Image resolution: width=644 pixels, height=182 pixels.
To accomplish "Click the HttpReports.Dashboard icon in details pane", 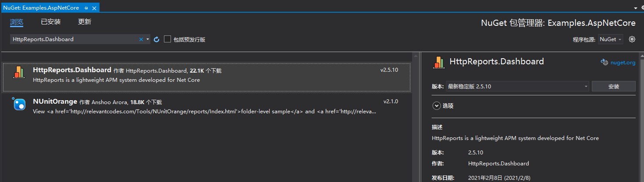I will [439, 62].
